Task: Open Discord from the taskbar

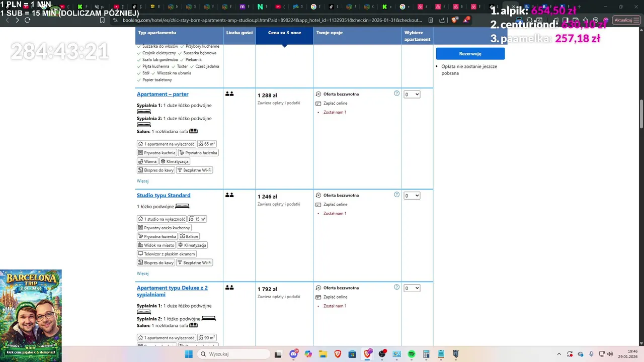Action: [x=294, y=354]
